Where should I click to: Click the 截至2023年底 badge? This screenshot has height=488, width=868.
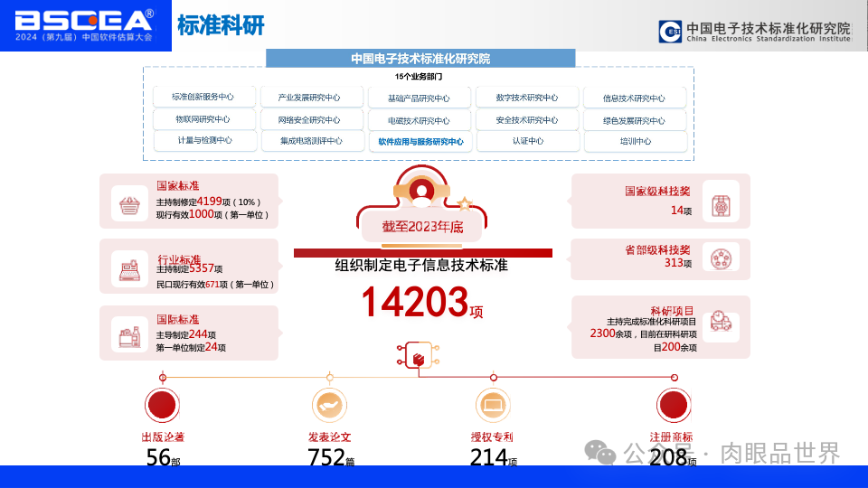click(422, 226)
